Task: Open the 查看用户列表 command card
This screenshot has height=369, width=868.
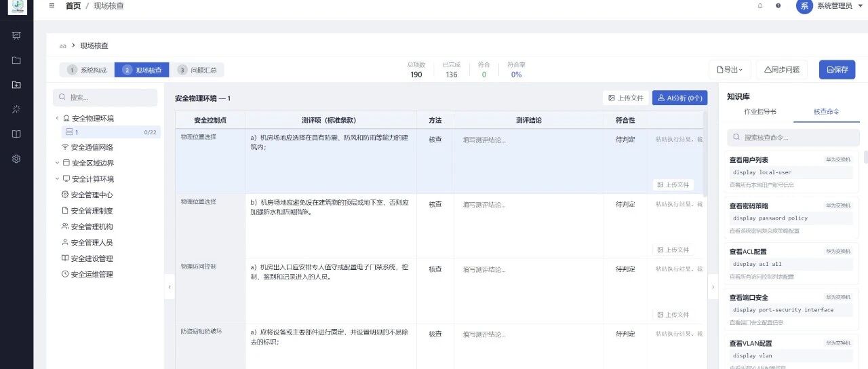Action: (x=792, y=172)
